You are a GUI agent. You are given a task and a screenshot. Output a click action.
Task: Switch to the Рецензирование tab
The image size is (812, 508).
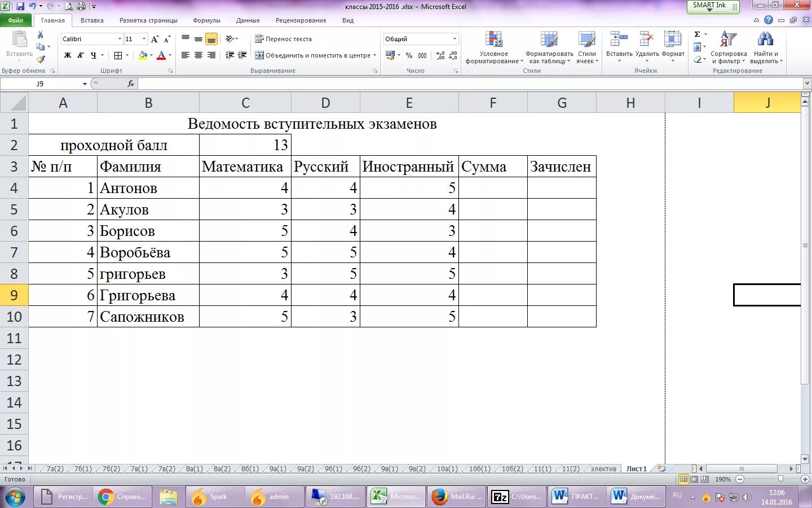[301, 20]
